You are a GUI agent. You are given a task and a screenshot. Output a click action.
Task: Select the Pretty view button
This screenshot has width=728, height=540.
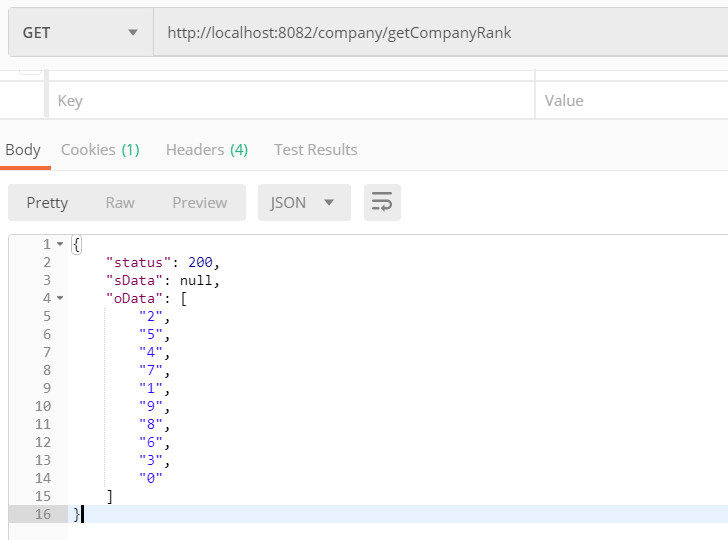[x=47, y=203]
